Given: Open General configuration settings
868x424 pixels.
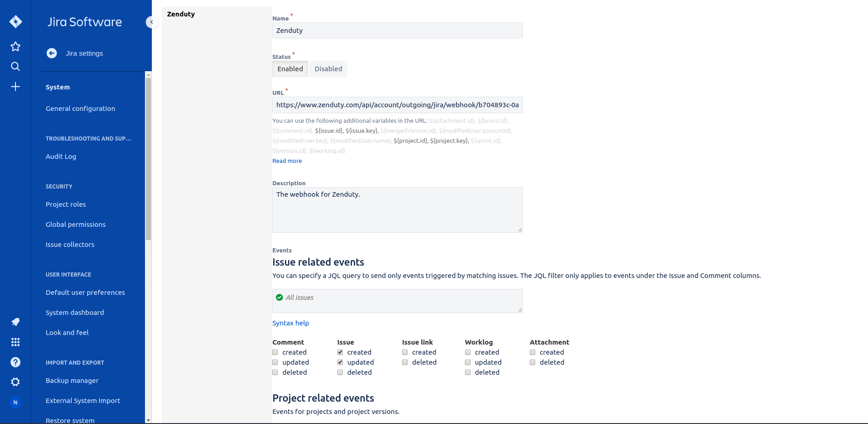Looking at the screenshot, I should 80,109.
